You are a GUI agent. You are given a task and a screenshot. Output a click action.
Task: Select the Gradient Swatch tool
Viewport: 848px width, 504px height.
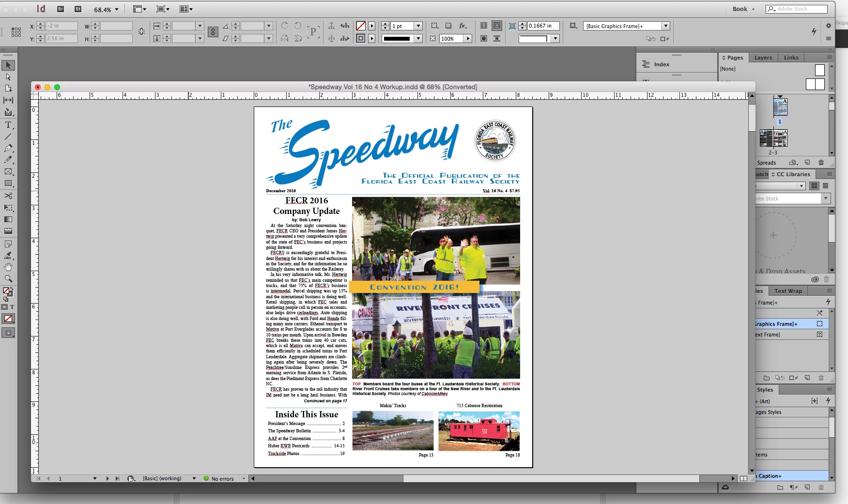click(8, 219)
